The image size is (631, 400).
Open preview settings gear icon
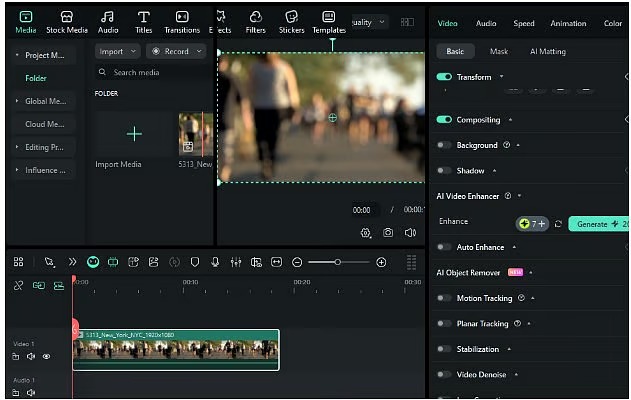365,233
